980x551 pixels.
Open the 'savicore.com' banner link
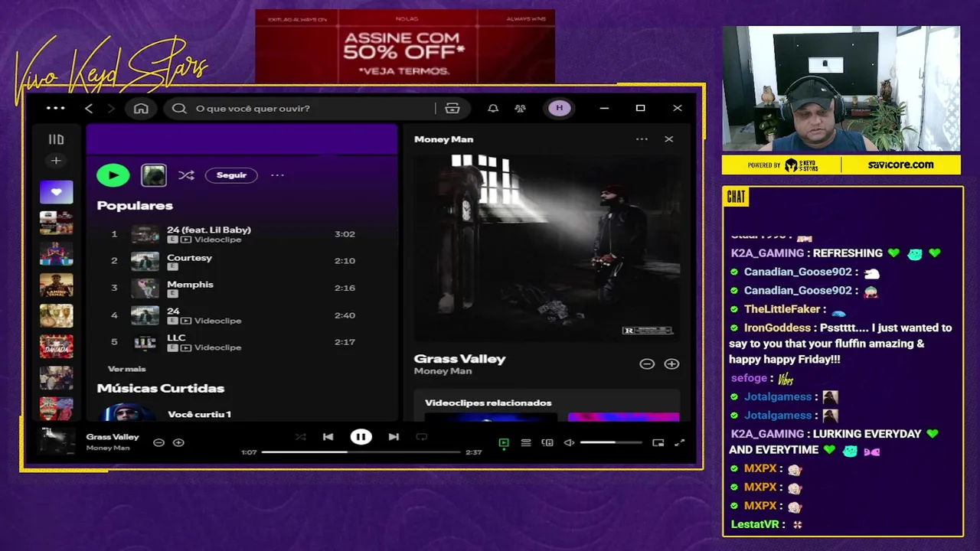[900, 165]
